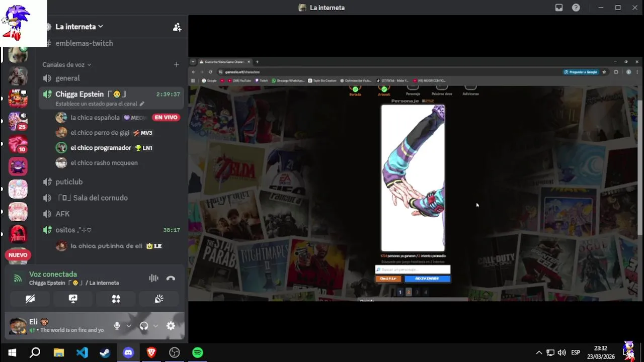Launch an activity in the voice panel
Viewport: 644px width, 362px height.
(x=116, y=299)
